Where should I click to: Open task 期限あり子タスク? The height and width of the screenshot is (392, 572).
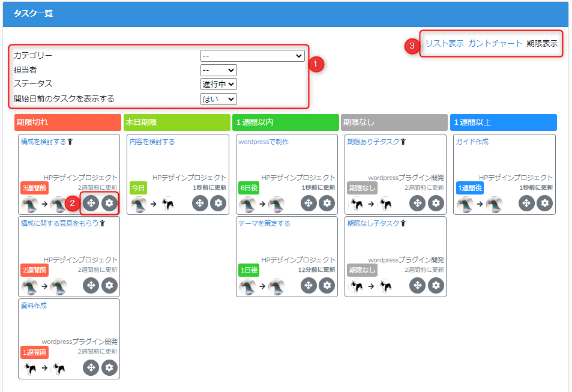373,142
